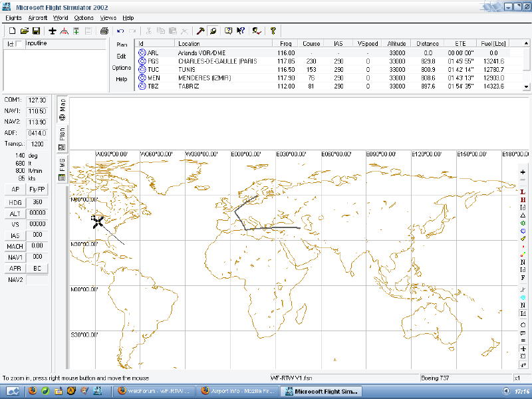This screenshot has height=399, width=532.
Task: Click the crosshair plus map icon
Action: [523, 348]
